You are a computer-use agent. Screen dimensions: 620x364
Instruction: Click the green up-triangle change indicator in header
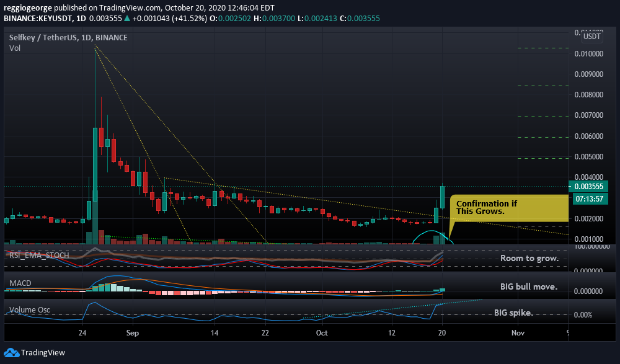coord(127,18)
